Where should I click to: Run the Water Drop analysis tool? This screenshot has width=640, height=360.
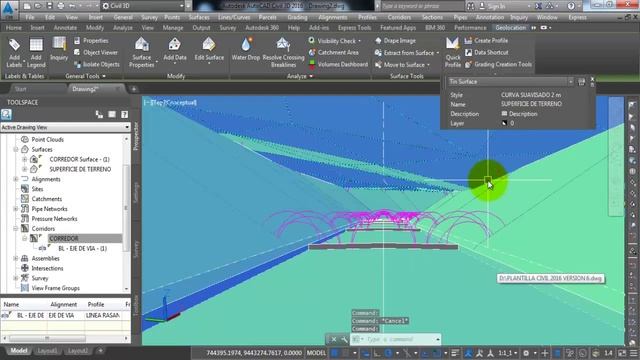pos(246,49)
